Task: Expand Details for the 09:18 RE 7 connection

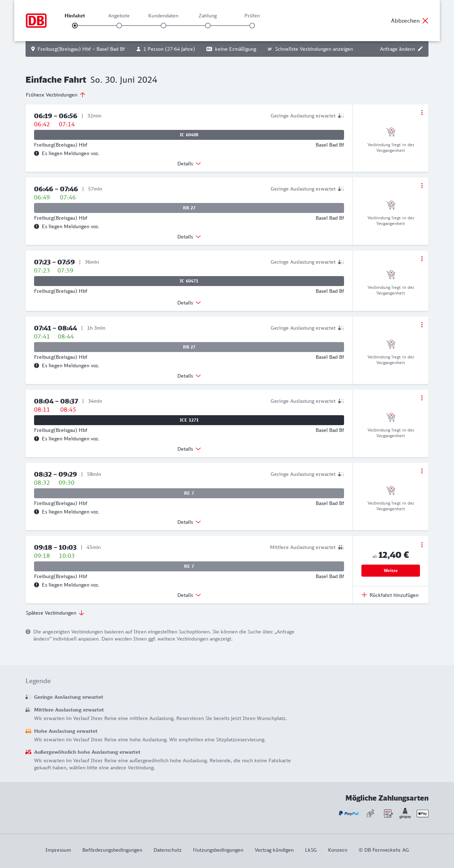Action: (x=189, y=595)
